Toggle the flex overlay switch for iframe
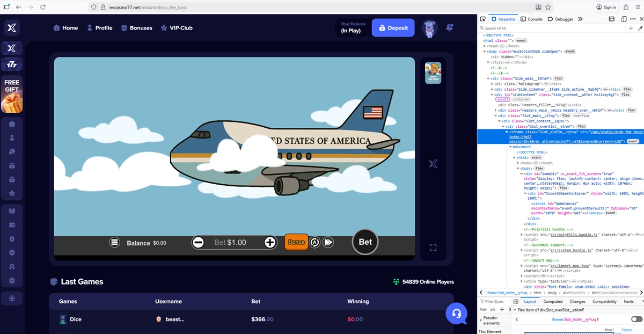Viewport: 644px width, 334px height. [x=636, y=319]
